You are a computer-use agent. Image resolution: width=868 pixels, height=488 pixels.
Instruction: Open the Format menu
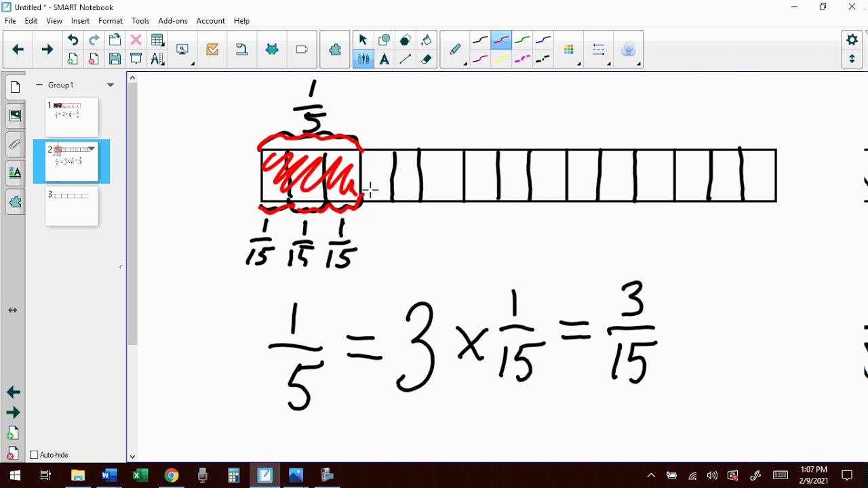111,21
